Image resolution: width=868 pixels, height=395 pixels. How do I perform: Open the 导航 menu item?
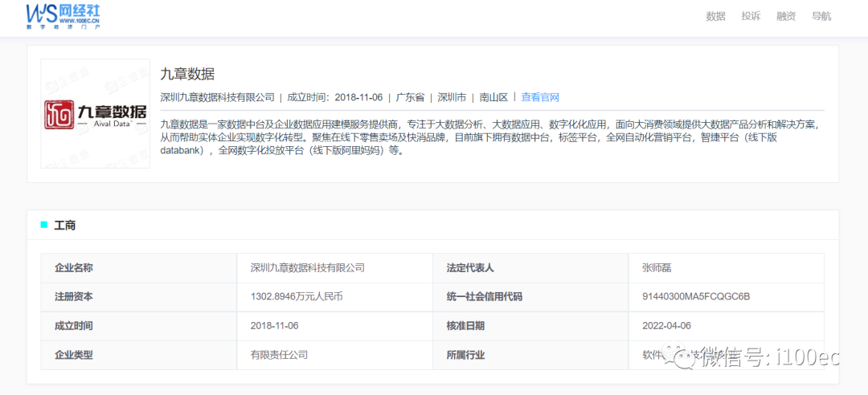pos(821,16)
